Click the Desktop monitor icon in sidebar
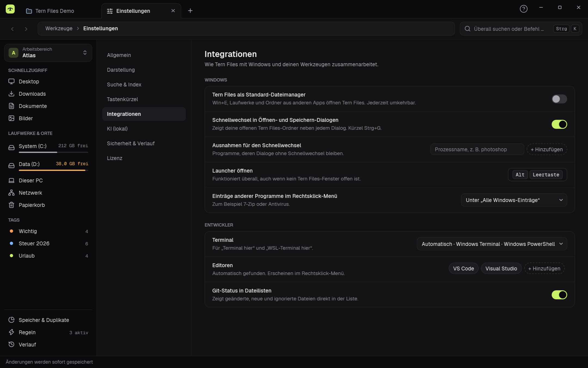Viewport: 588px width, 368px height. pyautogui.click(x=11, y=82)
